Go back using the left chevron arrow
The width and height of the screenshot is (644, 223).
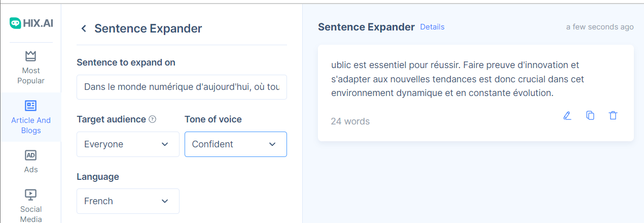pos(84,28)
